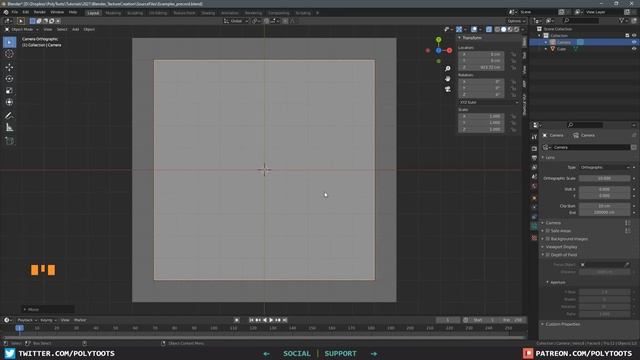The image size is (640, 360).
Task: Open the Keying menu in timeline
Action: pyautogui.click(x=48, y=320)
